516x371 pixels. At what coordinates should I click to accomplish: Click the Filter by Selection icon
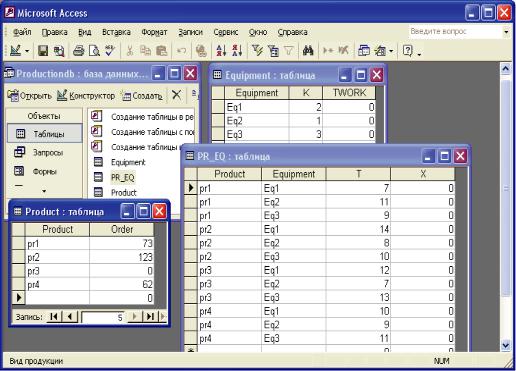coord(257,51)
